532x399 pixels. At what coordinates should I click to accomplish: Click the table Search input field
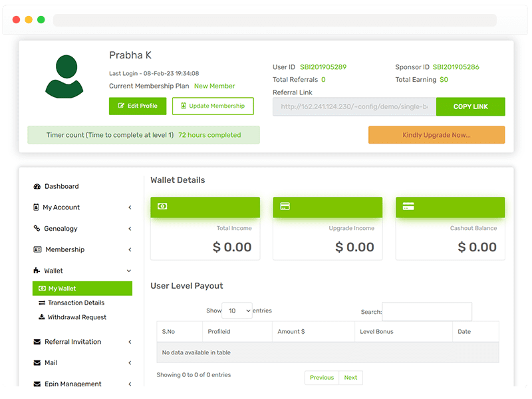click(x=427, y=312)
